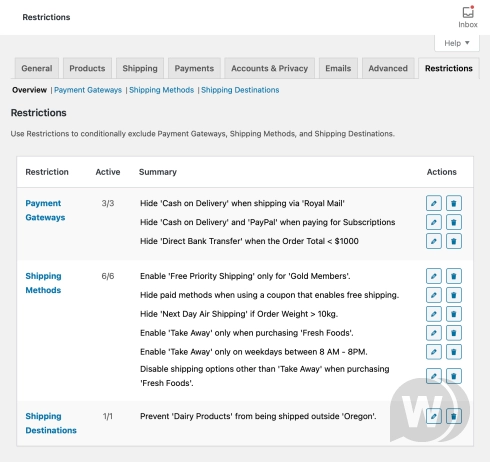Open the Inbox icon
The image size is (490, 462).
coord(468,17)
